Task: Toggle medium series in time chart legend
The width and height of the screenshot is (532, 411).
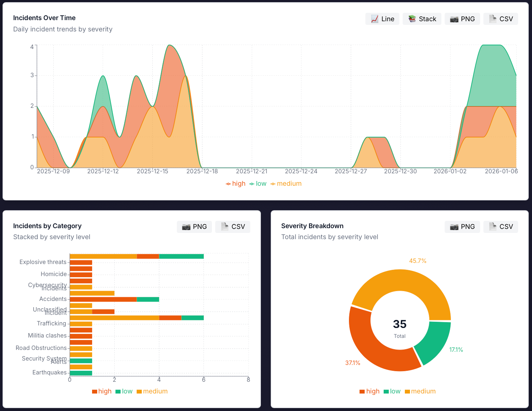Action: [286, 184]
